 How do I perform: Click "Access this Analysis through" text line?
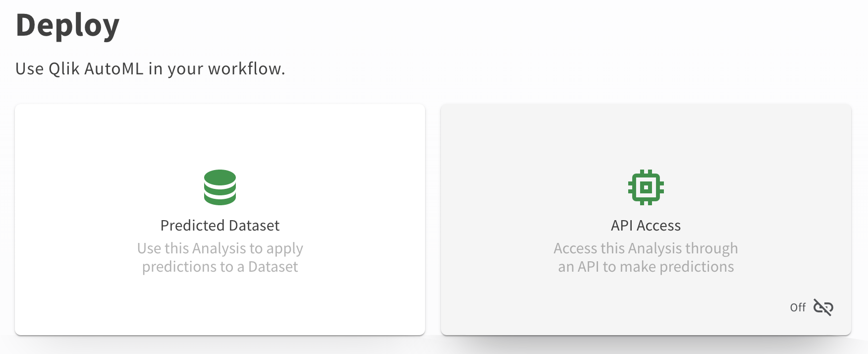pos(646,248)
